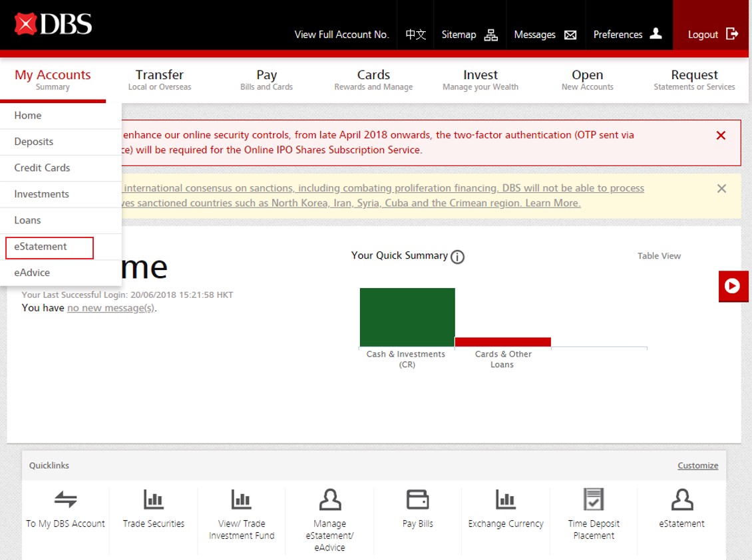Click the Quick Summary info icon
The width and height of the screenshot is (752, 560).
[457, 257]
